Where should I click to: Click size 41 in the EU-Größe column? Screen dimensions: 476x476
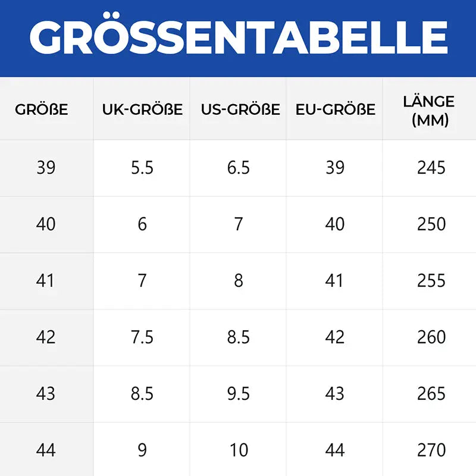(x=334, y=280)
